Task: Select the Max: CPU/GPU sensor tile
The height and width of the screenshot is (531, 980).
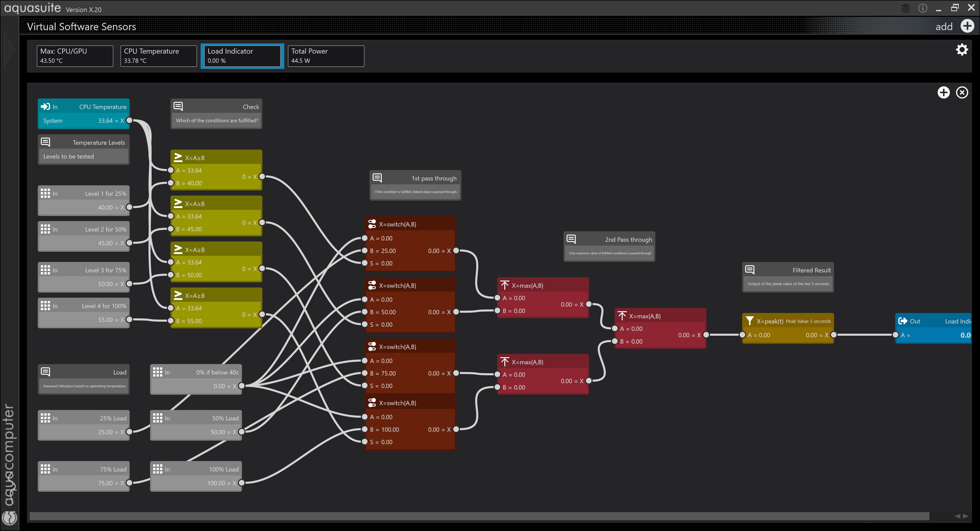Action: 75,56
